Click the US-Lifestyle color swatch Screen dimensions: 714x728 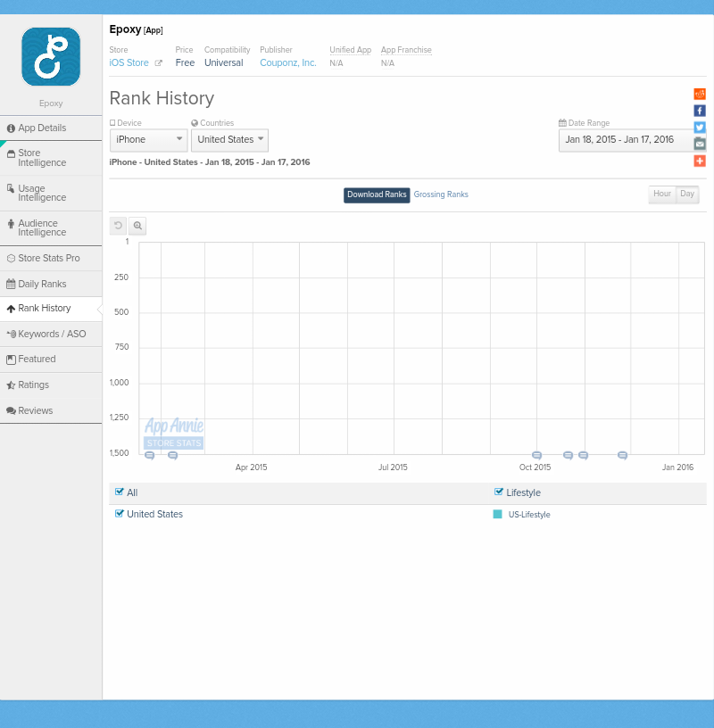click(x=497, y=515)
